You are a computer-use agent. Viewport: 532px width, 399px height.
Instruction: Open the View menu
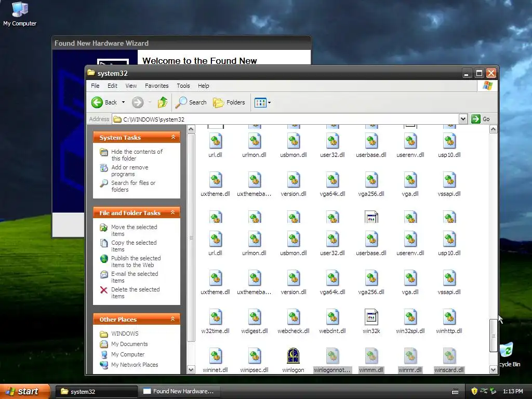point(131,86)
